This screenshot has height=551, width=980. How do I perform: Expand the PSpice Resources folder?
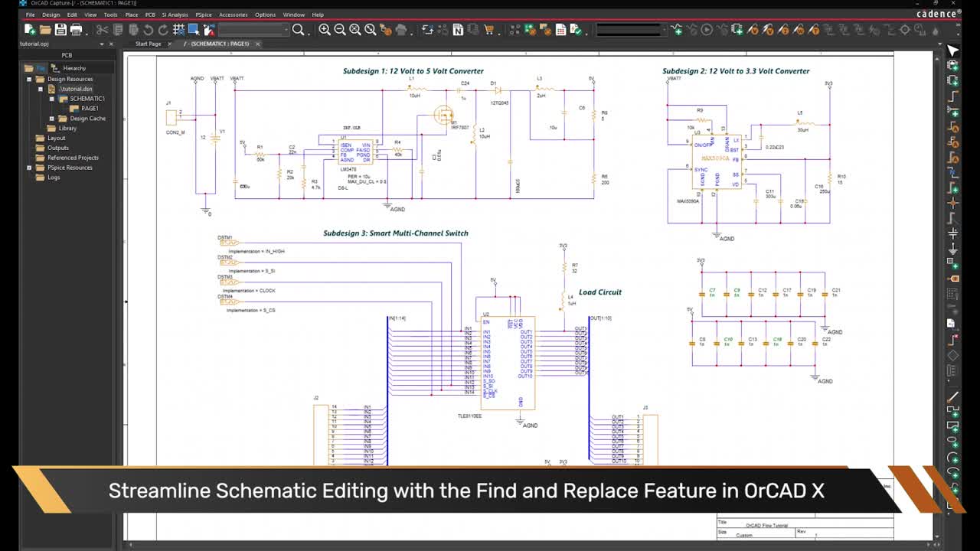(x=30, y=168)
